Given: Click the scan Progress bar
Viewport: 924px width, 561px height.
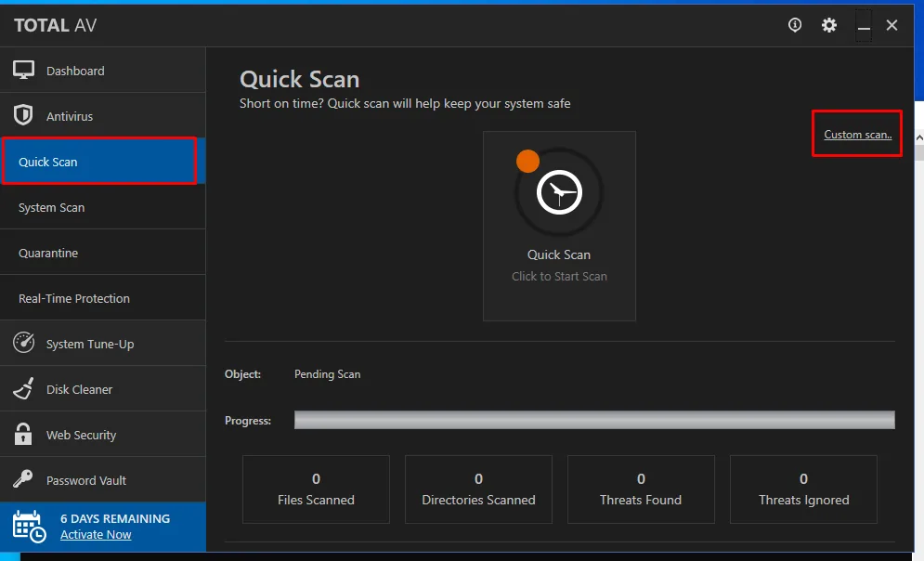Looking at the screenshot, I should pos(594,420).
